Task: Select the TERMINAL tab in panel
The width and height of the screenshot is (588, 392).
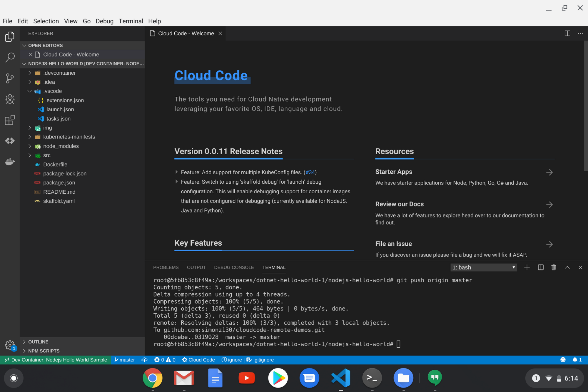Action: pos(273,267)
